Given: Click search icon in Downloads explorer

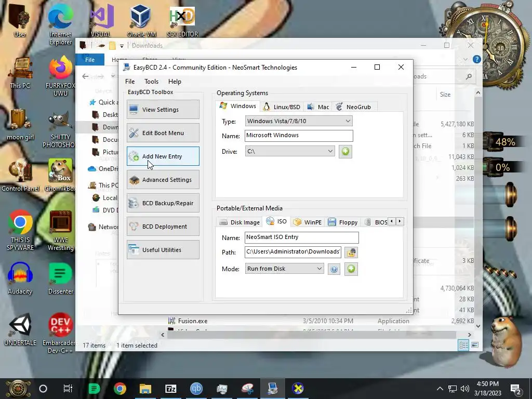Looking at the screenshot, I should tap(469, 76).
